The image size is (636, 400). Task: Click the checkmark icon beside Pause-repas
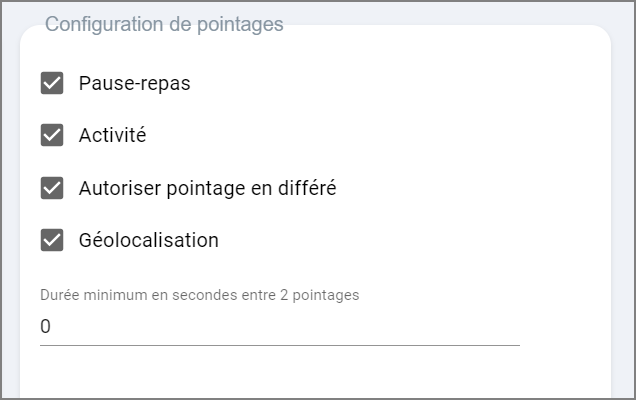tap(52, 83)
